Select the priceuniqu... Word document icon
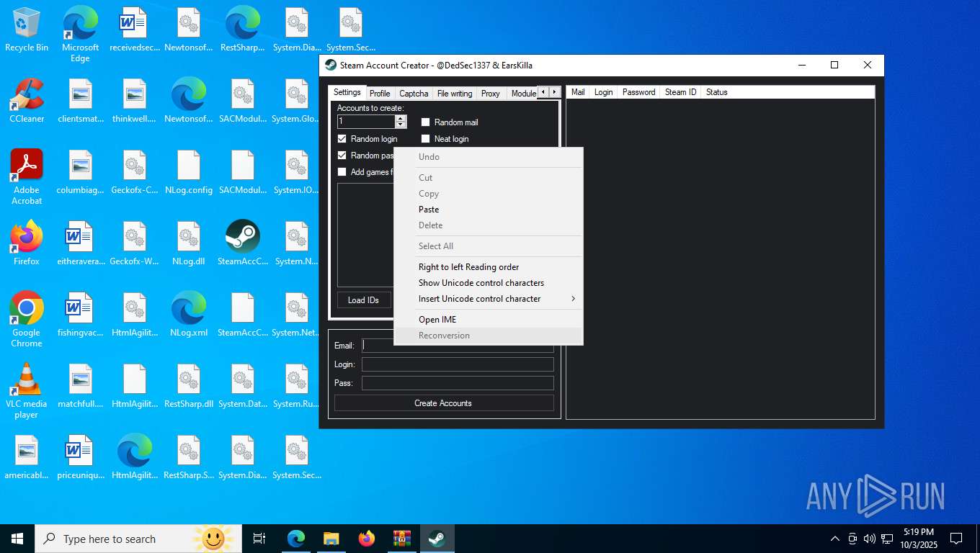Image resolution: width=980 pixels, height=553 pixels. pos(81,457)
